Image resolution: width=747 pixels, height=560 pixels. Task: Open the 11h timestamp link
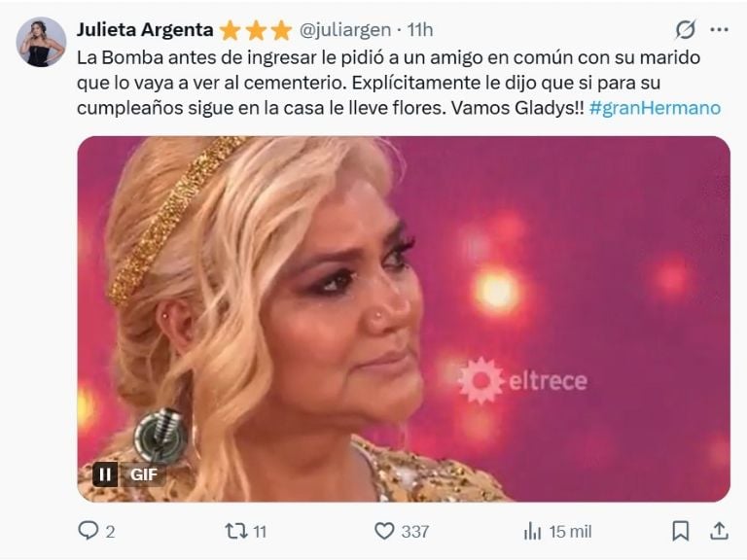click(420, 30)
